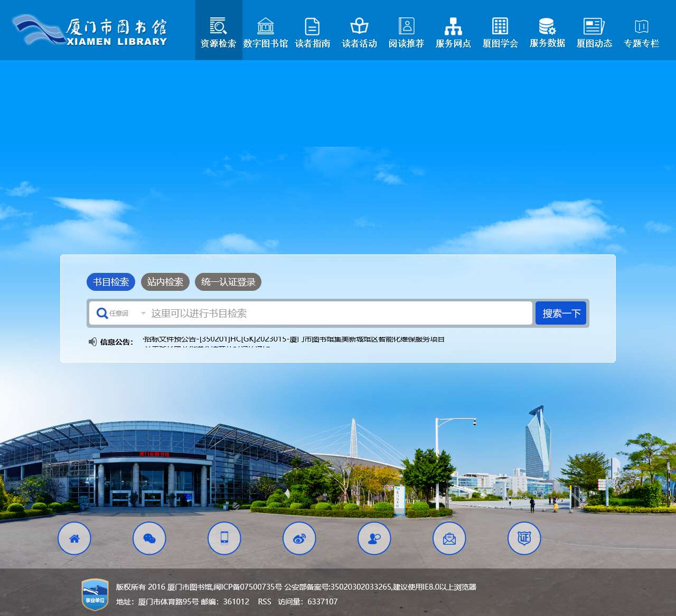Image resolution: width=676 pixels, height=616 pixels.
Task: Go to 读者活动 in the top navigation
Action: click(x=360, y=31)
